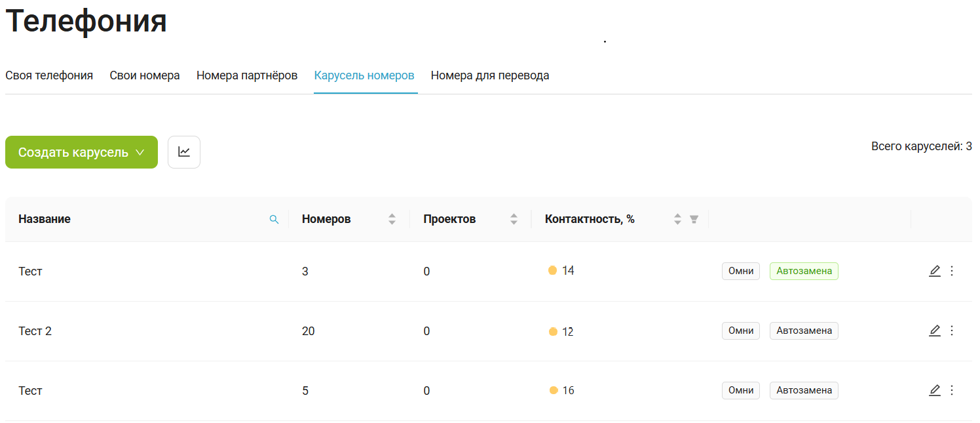Click projects value 0 in Тест 2 row

tap(426, 331)
